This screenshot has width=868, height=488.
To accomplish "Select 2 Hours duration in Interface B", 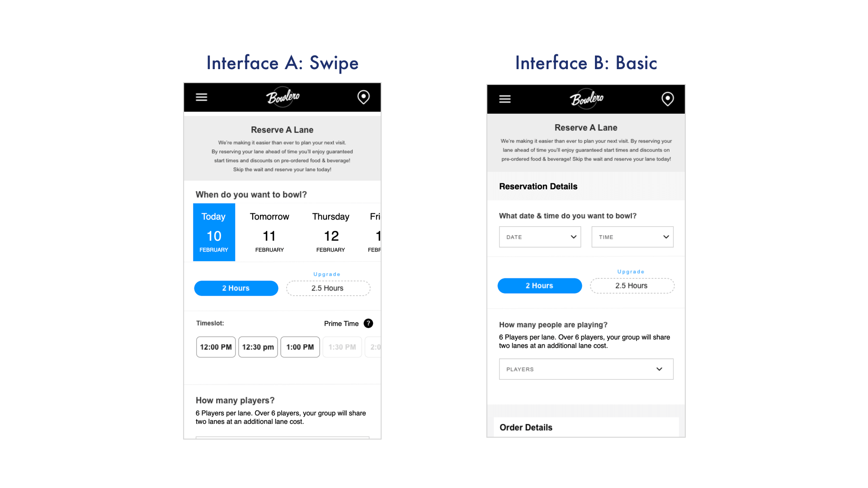I will 539,286.
